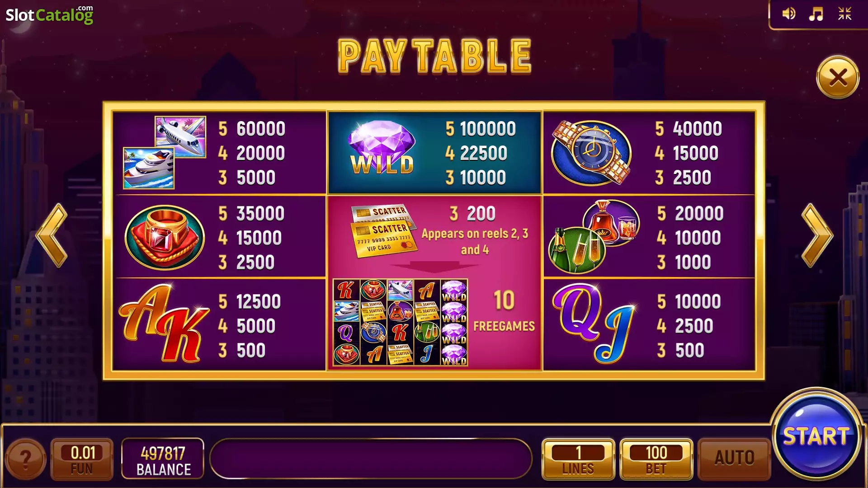The height and width of the screenshot is (488, 868).
Task: Advance to the next paytable page
Action: 816,235
